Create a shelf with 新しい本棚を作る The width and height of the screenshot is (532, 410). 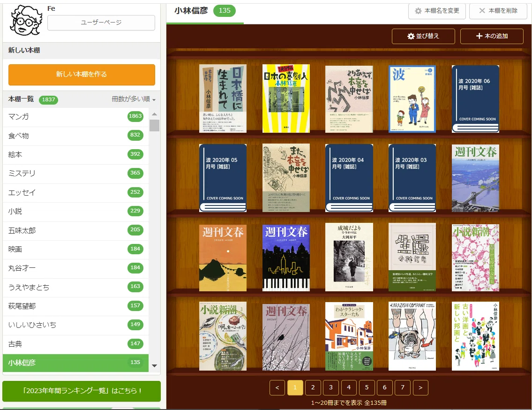(x=82, y=75)
